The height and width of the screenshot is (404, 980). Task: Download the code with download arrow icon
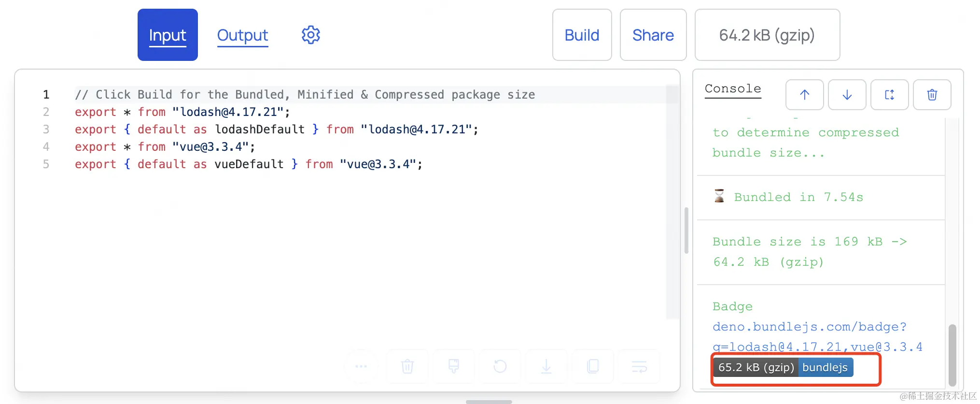click(x=546, y=366)
